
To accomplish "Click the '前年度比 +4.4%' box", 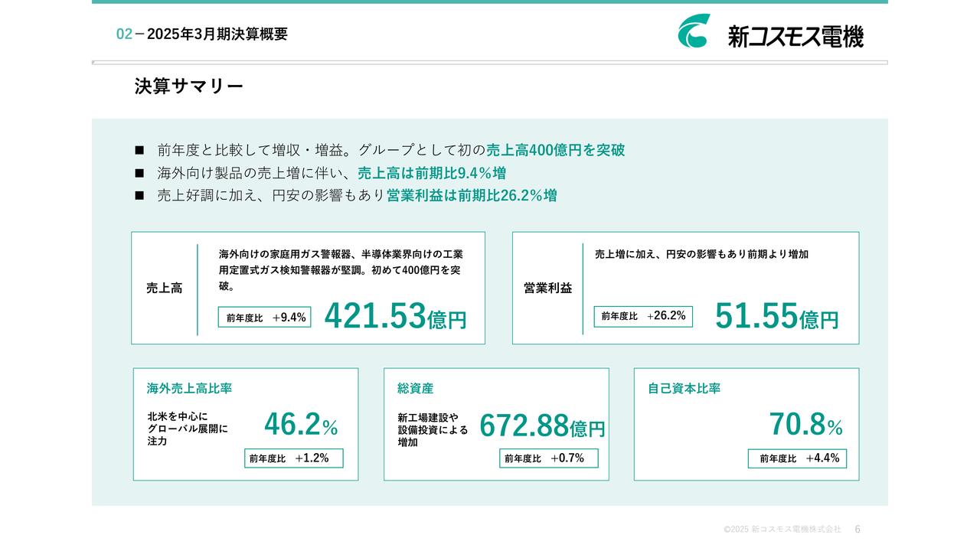I will (797, 458).
